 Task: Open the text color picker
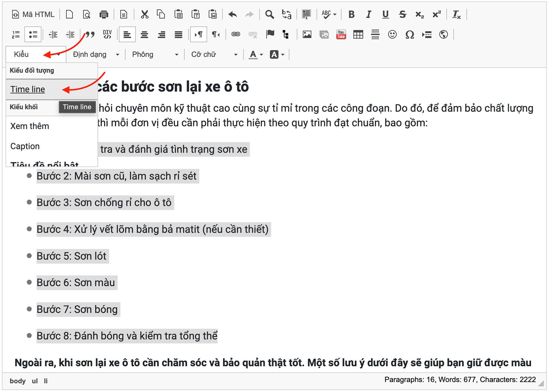point(253,55)
